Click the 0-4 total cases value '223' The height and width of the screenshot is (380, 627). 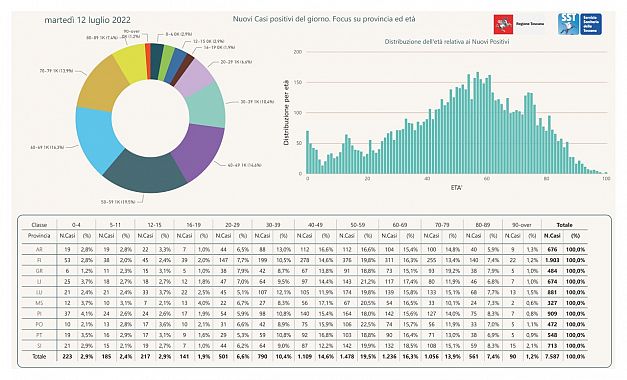coord(67,356)
